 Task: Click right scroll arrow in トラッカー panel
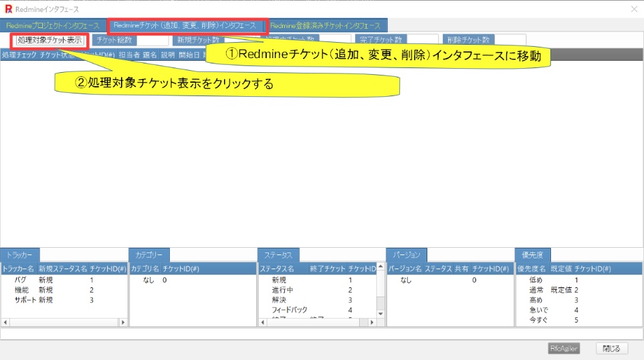tap(123, 323)
